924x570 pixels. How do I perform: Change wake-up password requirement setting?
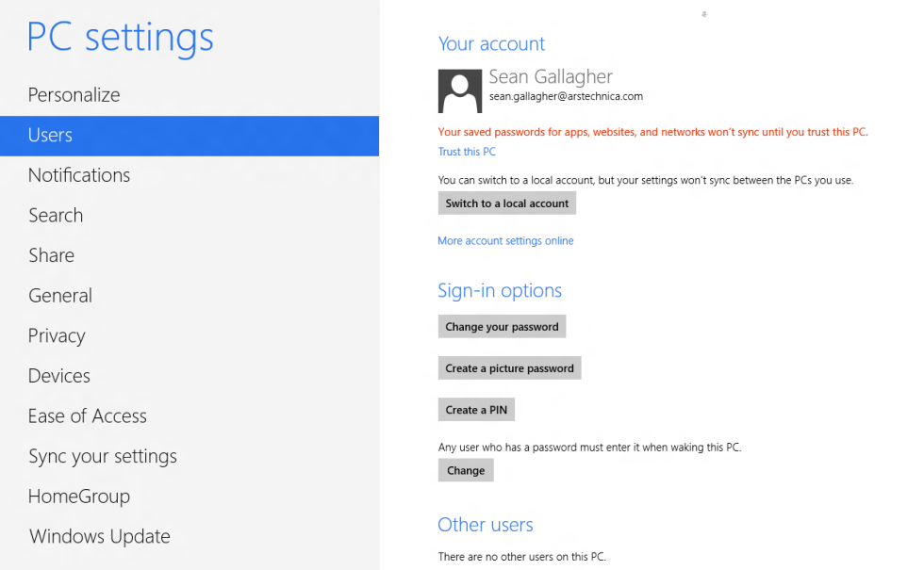tap(465, 469)
